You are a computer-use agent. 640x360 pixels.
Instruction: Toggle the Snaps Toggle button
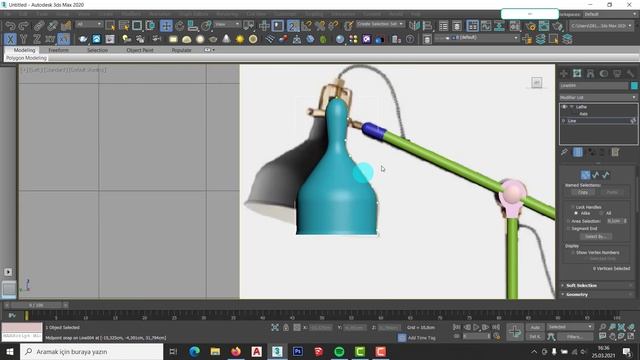point(293,25)
